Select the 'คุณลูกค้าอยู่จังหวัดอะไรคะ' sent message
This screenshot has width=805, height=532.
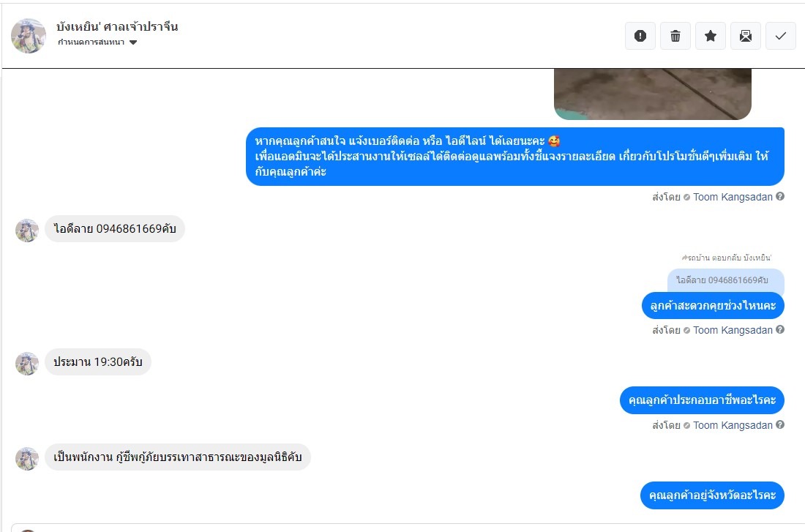(712, 495)
